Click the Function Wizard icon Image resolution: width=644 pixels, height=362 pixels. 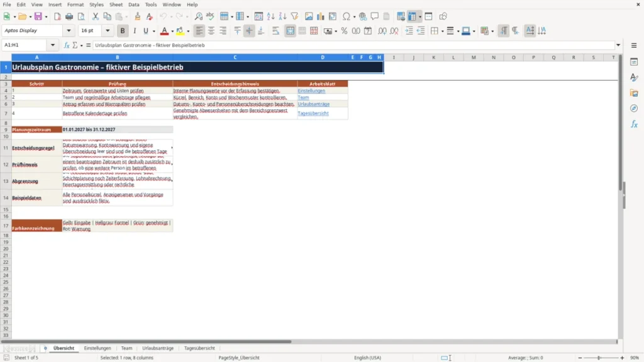(67, 45)
